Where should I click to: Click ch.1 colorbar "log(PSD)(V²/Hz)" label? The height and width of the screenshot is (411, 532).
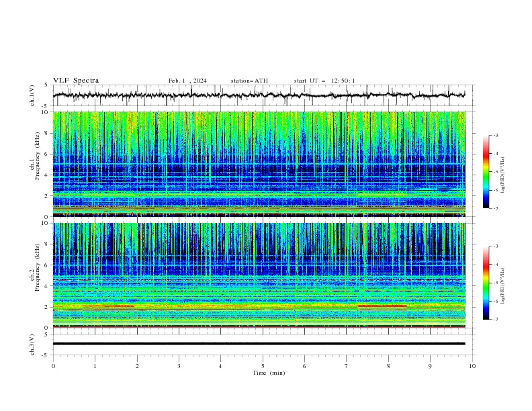503,175
